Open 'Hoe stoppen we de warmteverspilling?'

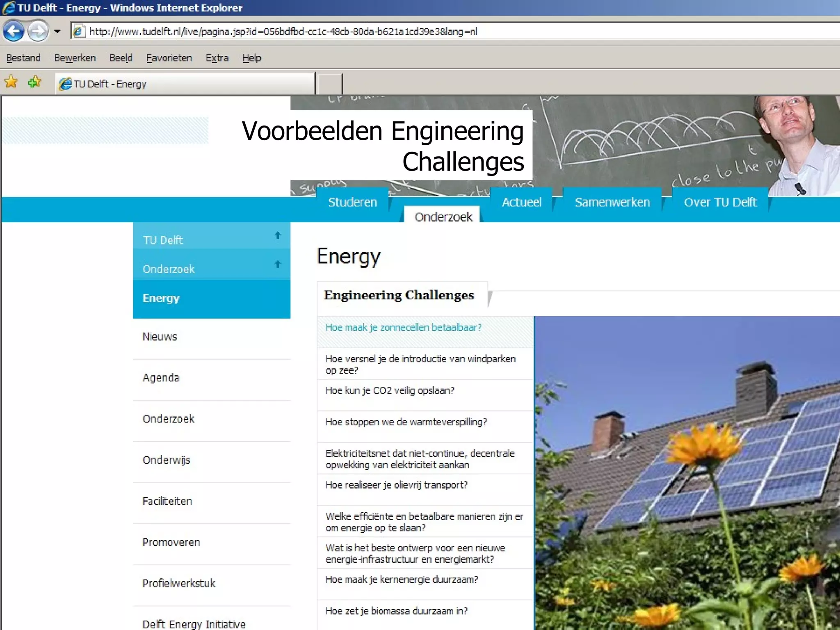(x=425, y=427)
